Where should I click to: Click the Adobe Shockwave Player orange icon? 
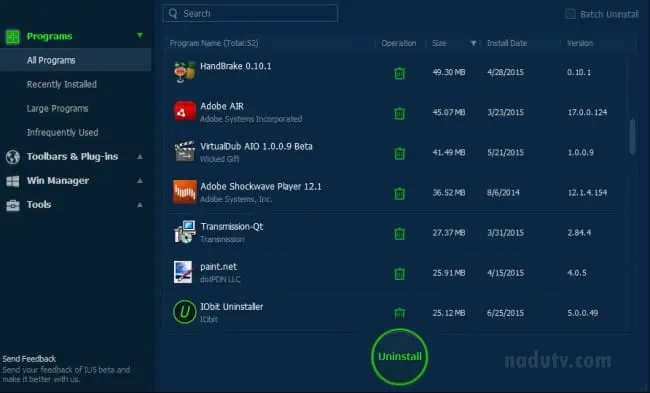[184, 192]
